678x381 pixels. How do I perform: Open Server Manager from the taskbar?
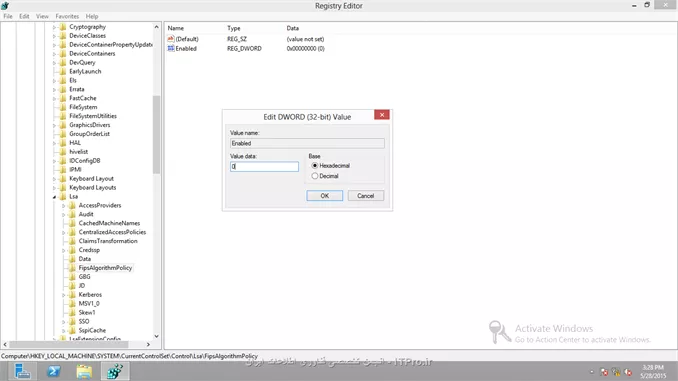coord(22,371)
